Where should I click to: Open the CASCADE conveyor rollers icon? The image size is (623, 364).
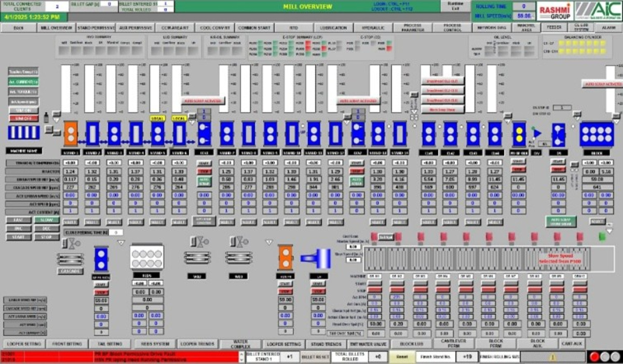coord(70,259)
